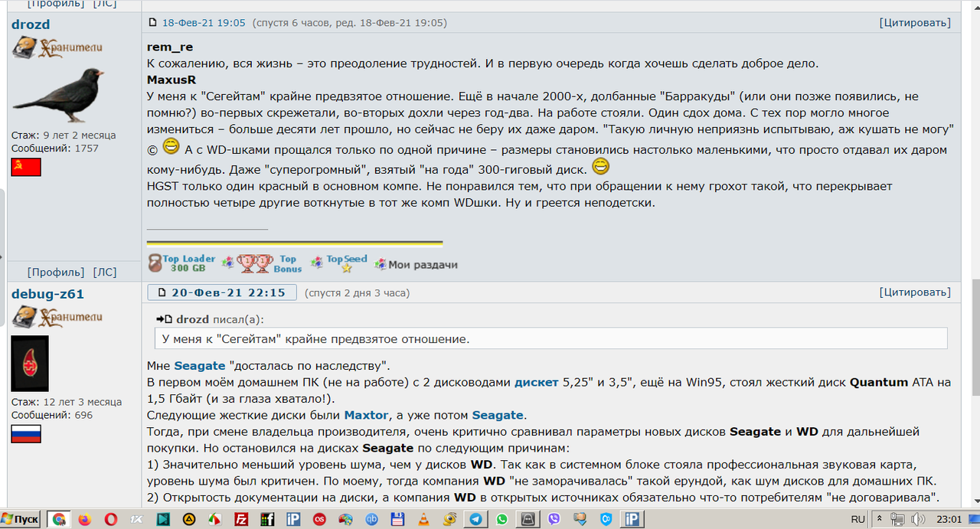
Task: Jump to quoted drozd post arrow icon
Action: pos(163,319)
